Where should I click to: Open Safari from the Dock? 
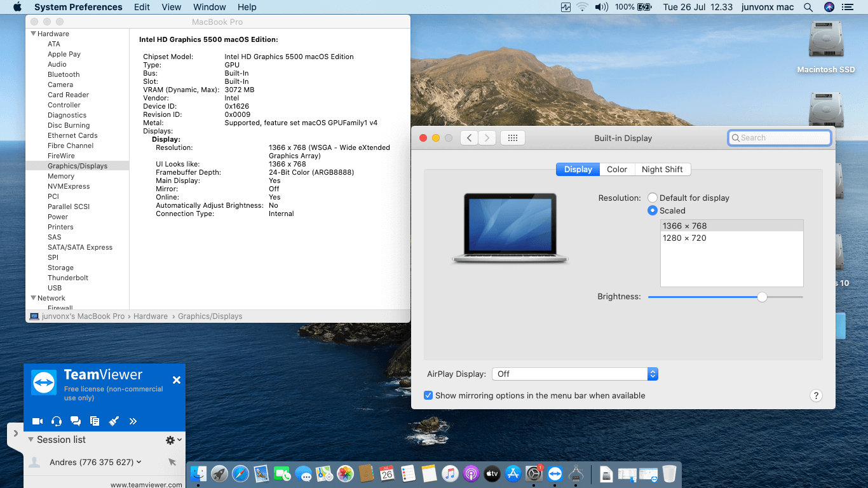[240, 473]
